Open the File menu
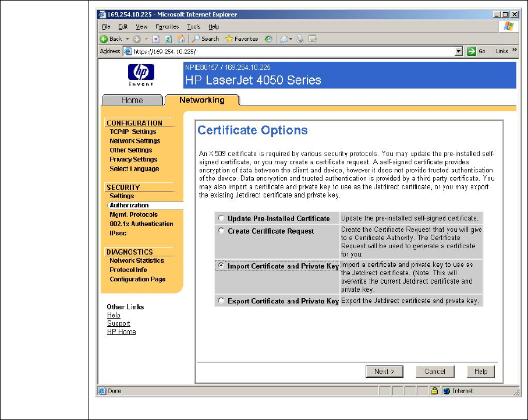The image size is (528, 420). click(x=106, y=27)
